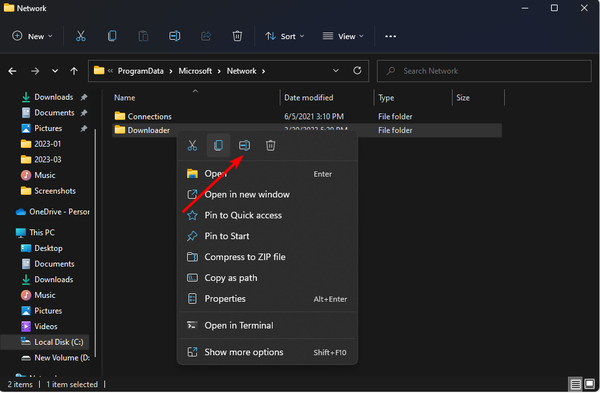Go forward with the Forward arrow
The image size is (600, 393).
[x=35, y=71]
